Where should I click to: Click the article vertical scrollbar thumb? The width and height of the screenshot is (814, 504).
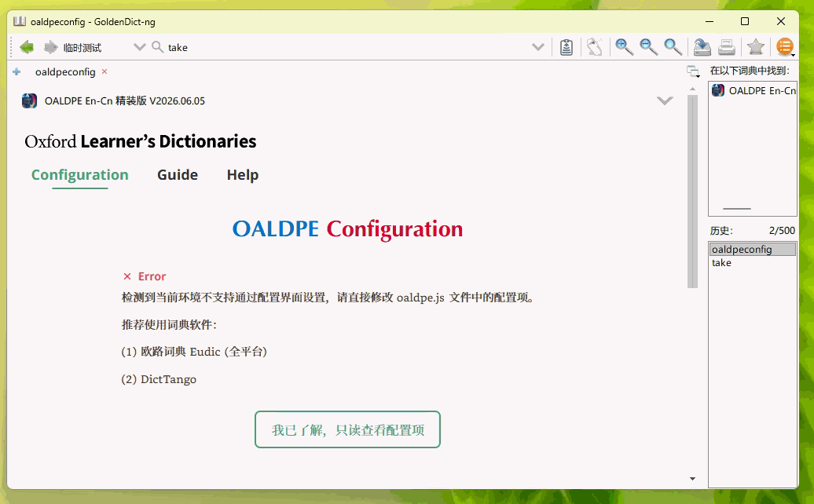point(692,192)
